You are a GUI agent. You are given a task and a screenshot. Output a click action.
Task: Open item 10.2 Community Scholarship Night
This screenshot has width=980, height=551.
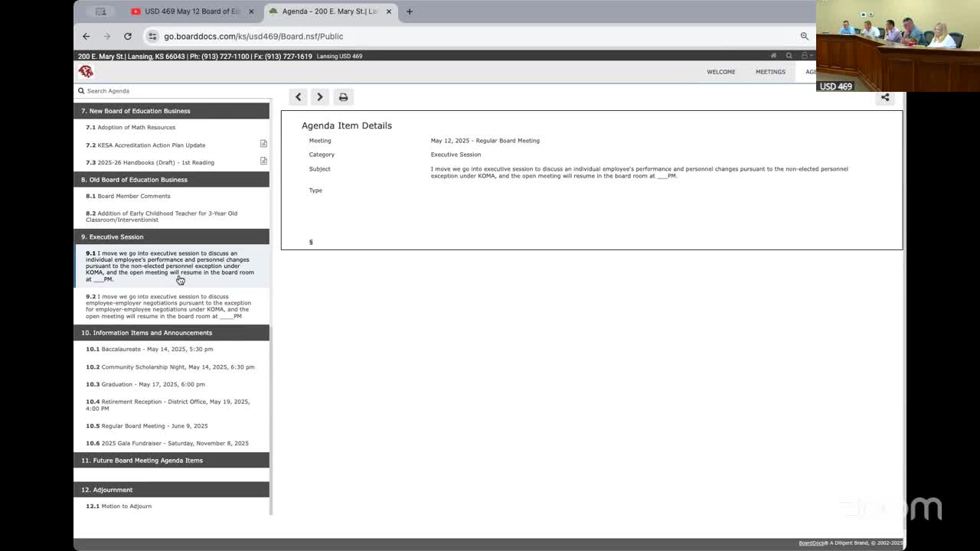[170, 367]
